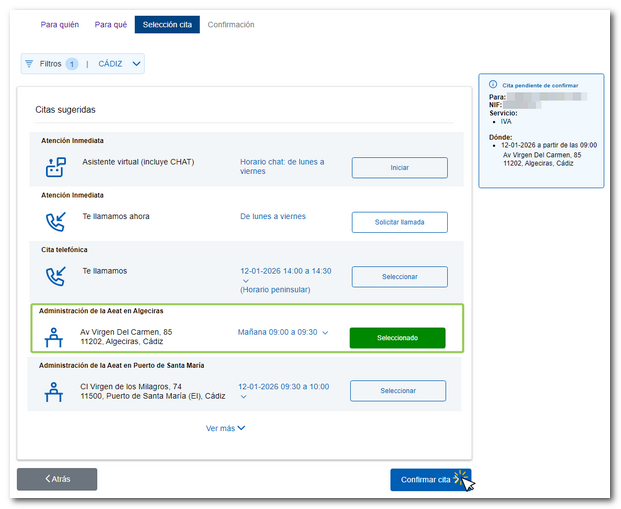621x509 pixels.
Task: Expand the 12-01-2026 09:30 a 10:00 time options
Action: [x=244, y=396]
